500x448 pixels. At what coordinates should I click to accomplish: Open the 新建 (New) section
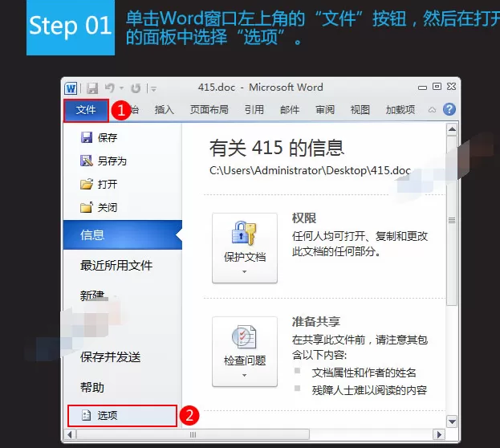tap(92, 295)
